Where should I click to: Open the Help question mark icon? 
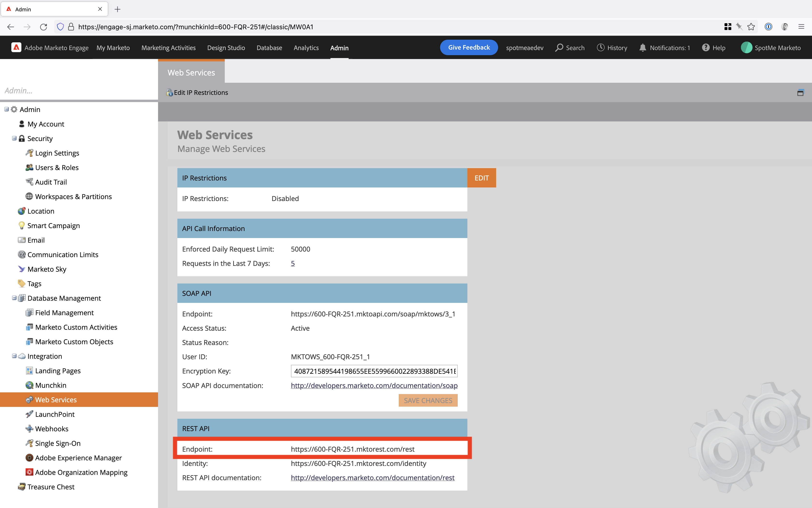(x=706, y=48)
